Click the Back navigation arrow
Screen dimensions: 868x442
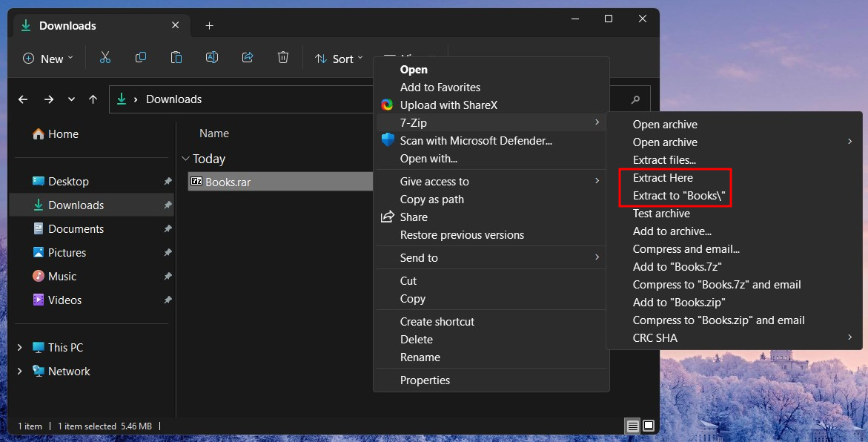(x=23, y=99)
